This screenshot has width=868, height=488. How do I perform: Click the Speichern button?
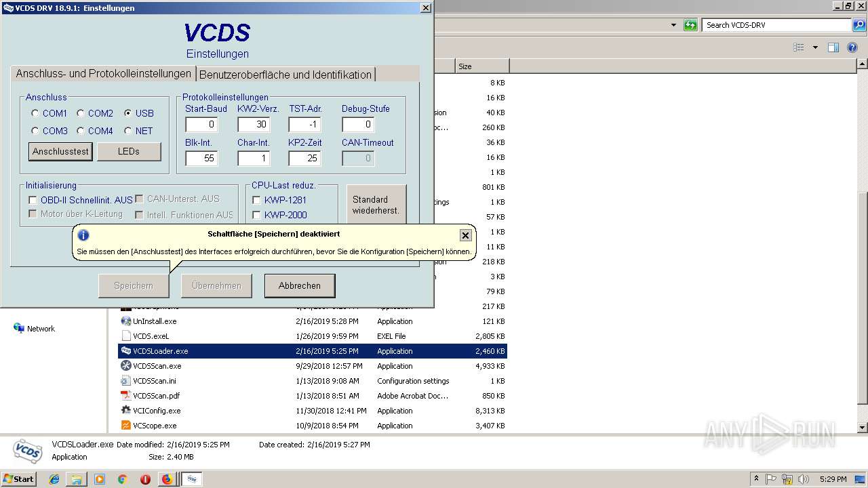[x=134, y=285]
